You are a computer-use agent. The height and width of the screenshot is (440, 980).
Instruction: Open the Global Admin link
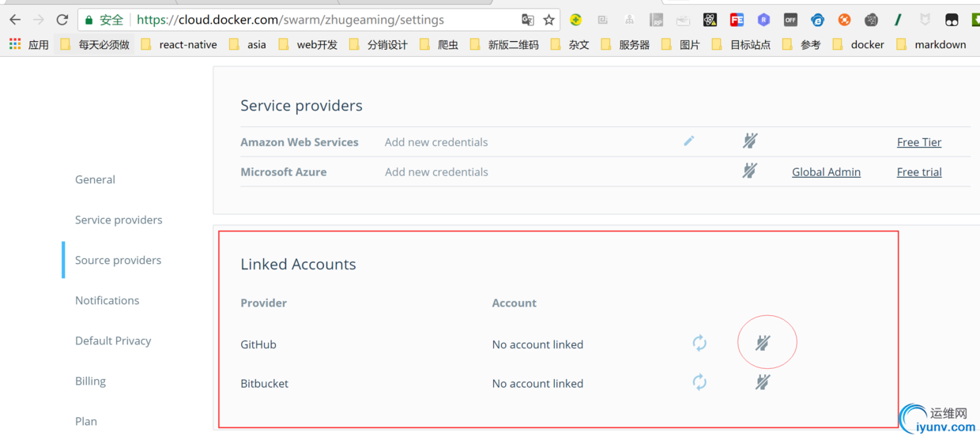click(x=826, y=171)
